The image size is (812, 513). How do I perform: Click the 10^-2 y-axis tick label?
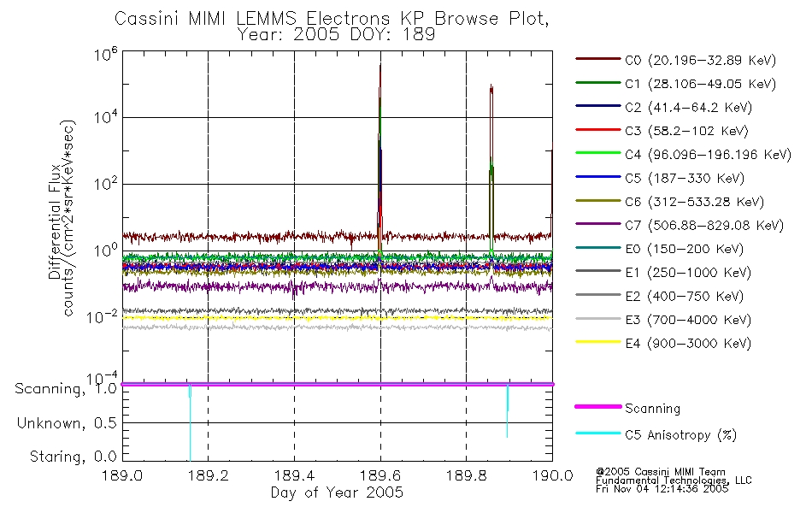[103, 316]
